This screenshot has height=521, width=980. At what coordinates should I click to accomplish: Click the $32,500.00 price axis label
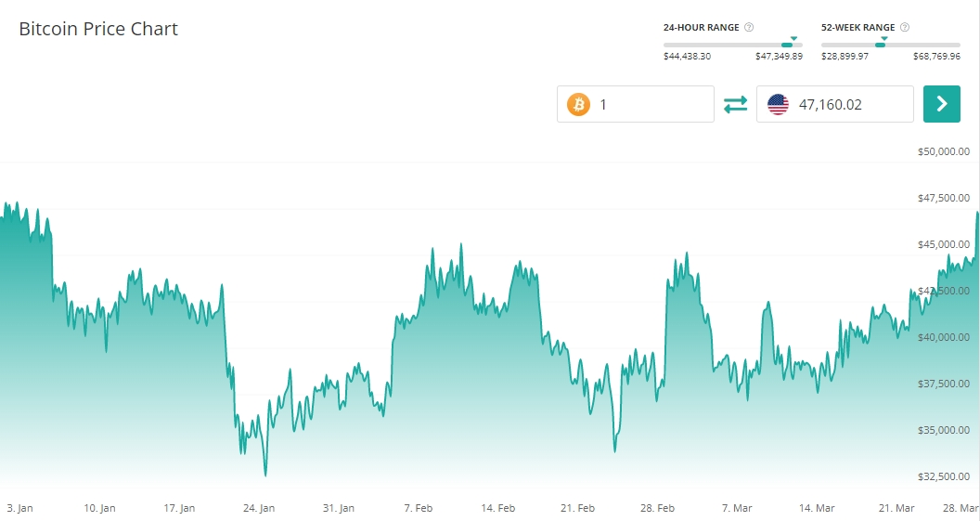pyautogui.click(x=943, y=476)
